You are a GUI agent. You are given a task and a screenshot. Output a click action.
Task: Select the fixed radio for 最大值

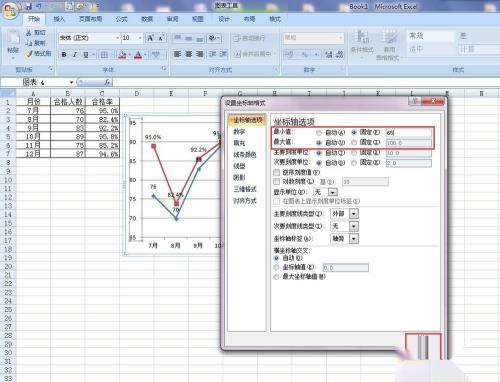coord(354,143)
